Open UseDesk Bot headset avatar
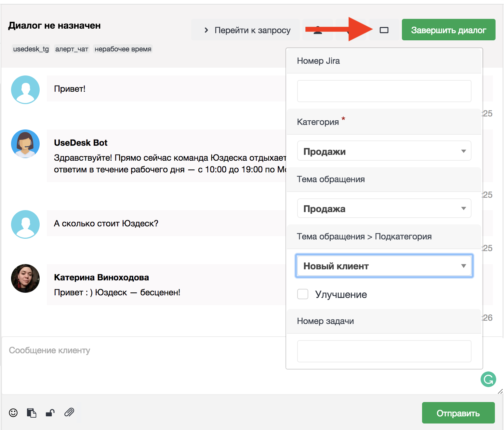 pyautogui.click(x=25, y=144)
